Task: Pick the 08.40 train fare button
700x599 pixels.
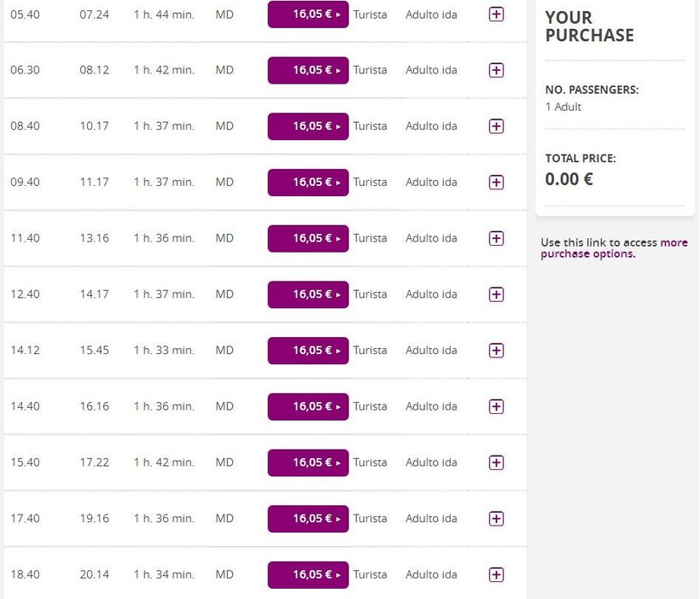Action: pos(308,126)
